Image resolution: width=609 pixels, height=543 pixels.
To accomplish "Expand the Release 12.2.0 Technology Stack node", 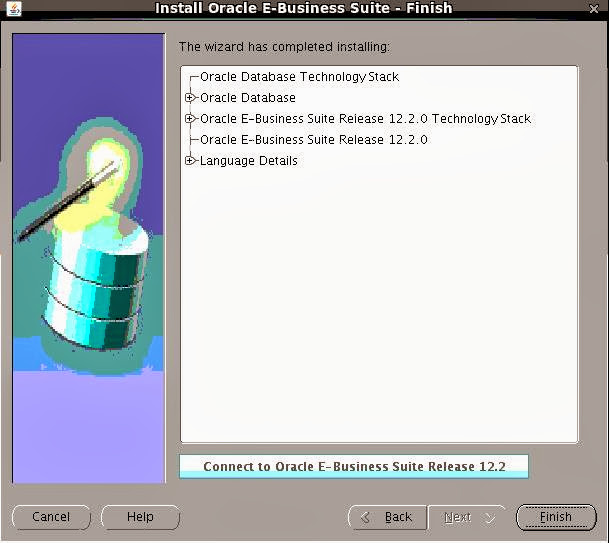I will (190, 118).
